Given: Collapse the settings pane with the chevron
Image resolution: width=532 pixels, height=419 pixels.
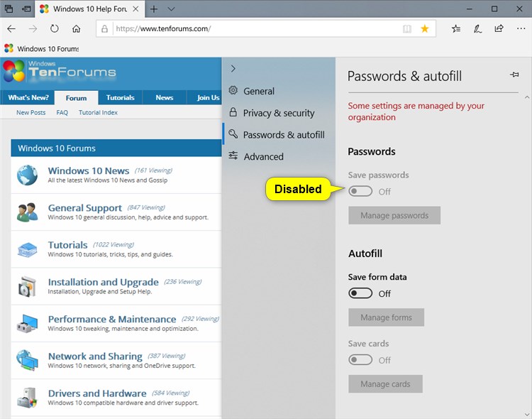Looking at the screenshot, I should click(233, 69).
